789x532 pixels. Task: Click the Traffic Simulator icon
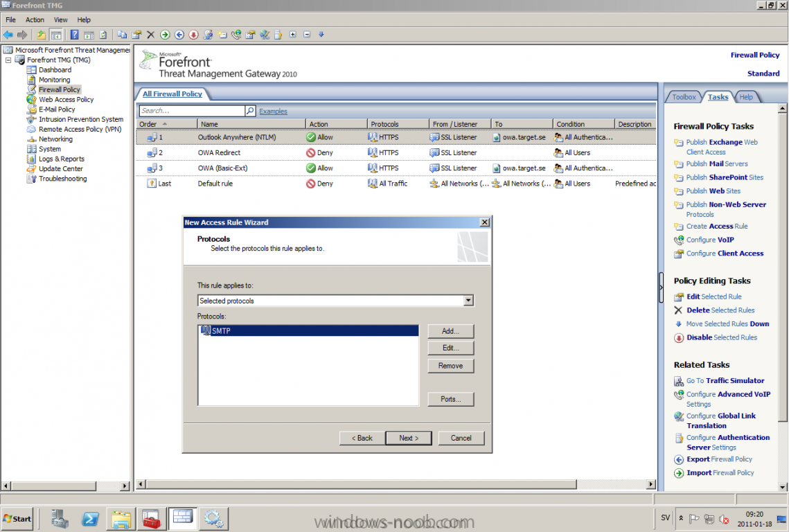[679, 381]
